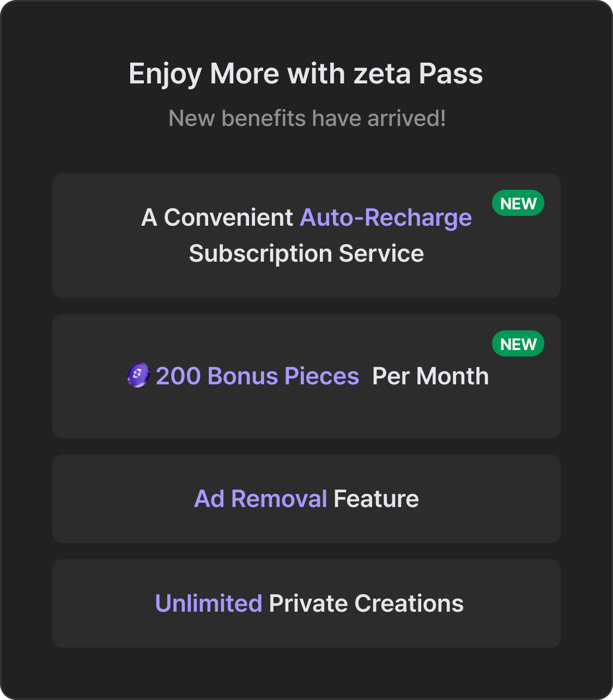Click the "Enjoy More with zeta Pass" heading
This screenshot has width=613, height=700.
tap(306, 74)
